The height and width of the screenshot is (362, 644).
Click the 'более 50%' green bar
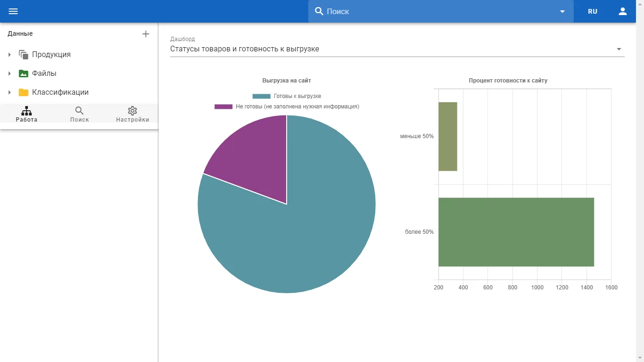[516, 232]
